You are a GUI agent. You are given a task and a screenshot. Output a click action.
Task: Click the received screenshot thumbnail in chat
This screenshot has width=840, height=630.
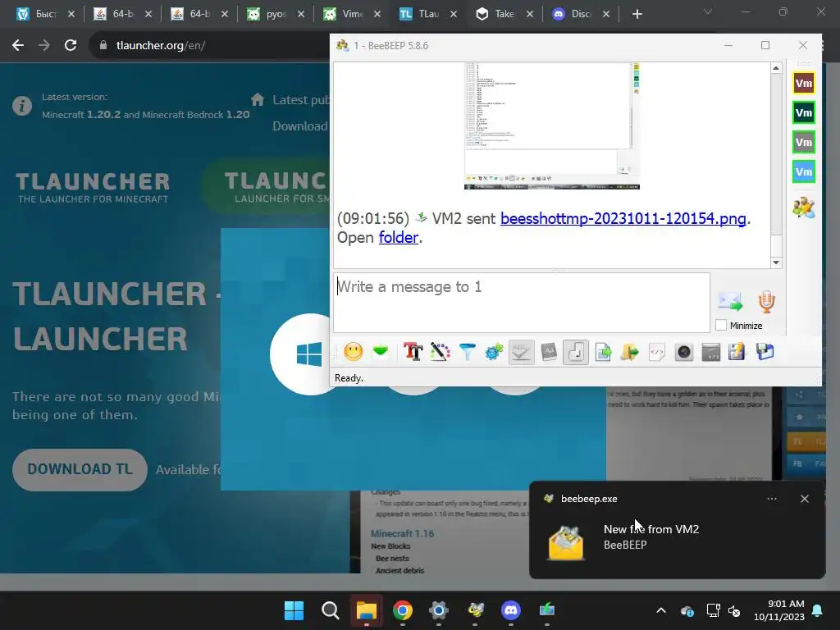pyautogui.click(x=552, y=126)
